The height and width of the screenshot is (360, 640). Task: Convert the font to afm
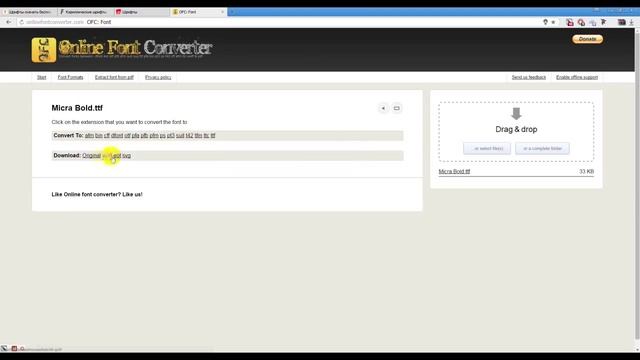[89, 136]
